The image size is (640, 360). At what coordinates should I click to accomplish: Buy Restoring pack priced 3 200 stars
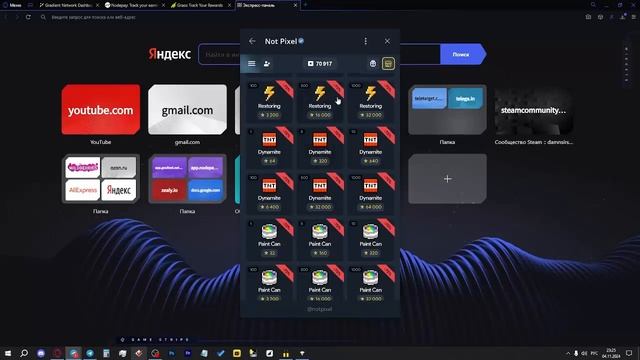(x=269, y=101)
